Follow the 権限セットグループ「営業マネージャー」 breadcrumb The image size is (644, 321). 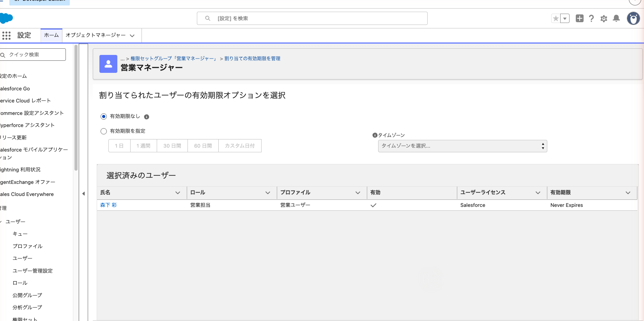[173, 59]
